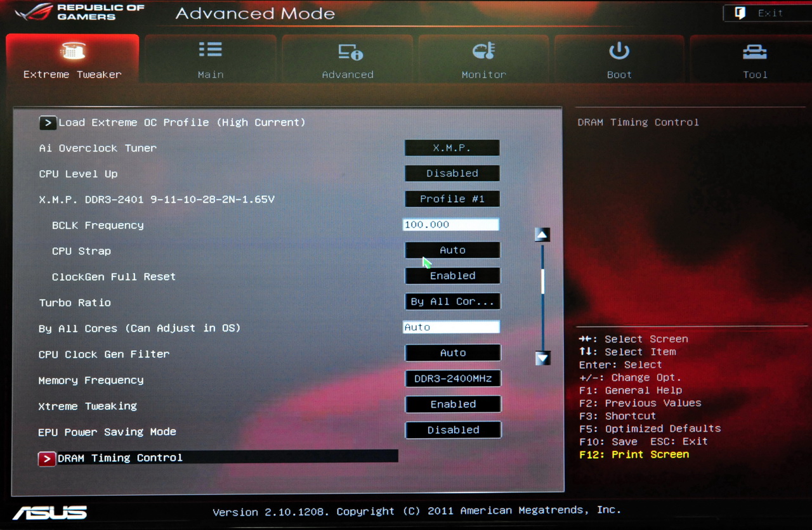The width and height of the screenshot is (812, 530).
Task: Click the Tool drive icon
Action: coord(755,52)
